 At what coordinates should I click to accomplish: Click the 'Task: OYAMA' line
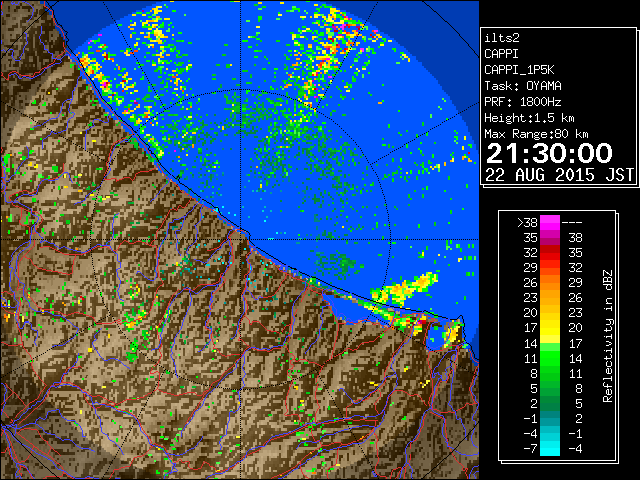point(523,86)
